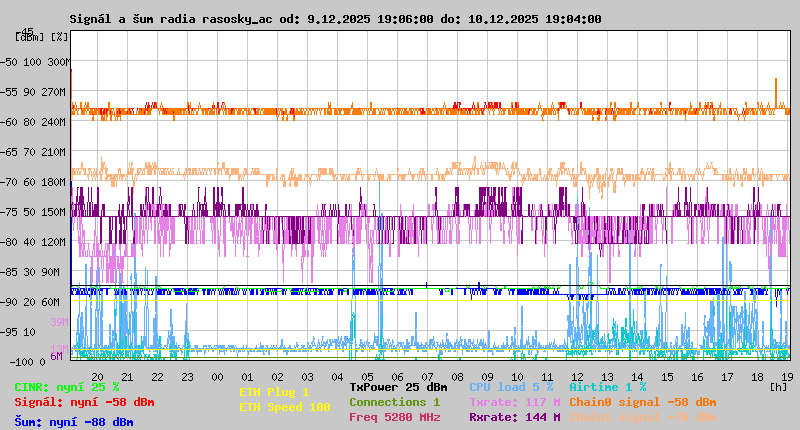This screenshot has width=800, height=430.
Task: Click the hour label '19' on time axis
Action: [x=787, y=377]
